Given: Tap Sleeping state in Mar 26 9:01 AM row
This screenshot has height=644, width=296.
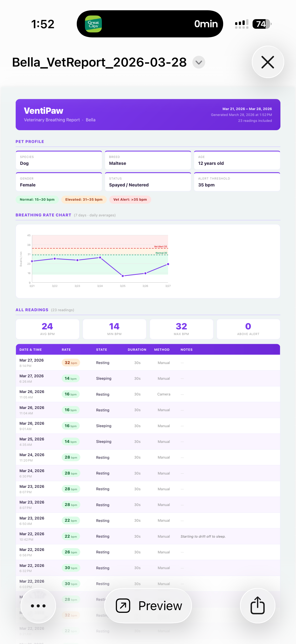Looking at the screenshot, I should (104, 426).
